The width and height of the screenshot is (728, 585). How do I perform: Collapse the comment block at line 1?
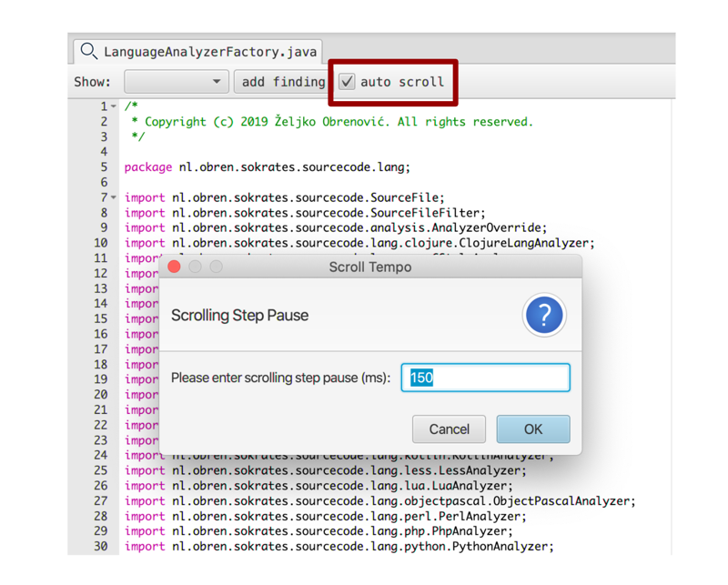tap(114, 106)
